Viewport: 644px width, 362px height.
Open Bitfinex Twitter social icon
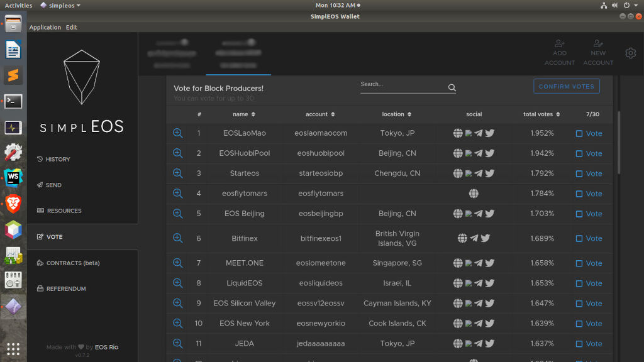click(x=486, y=238)
